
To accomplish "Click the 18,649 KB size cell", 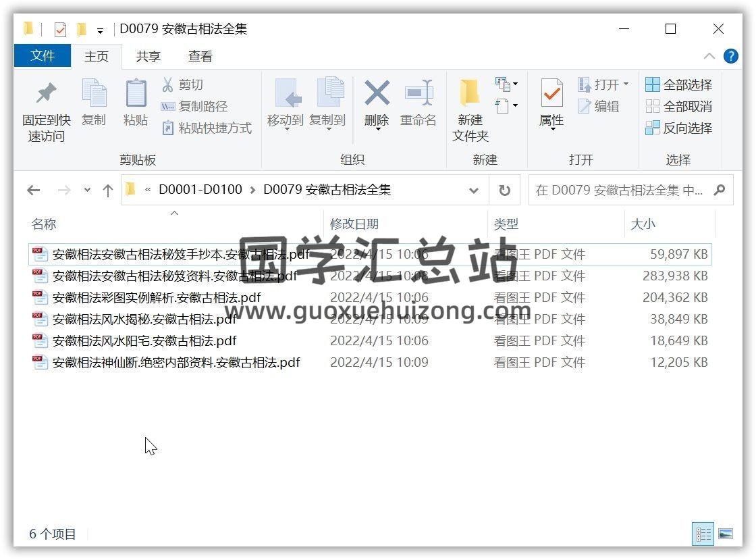I will pos(679,340).
